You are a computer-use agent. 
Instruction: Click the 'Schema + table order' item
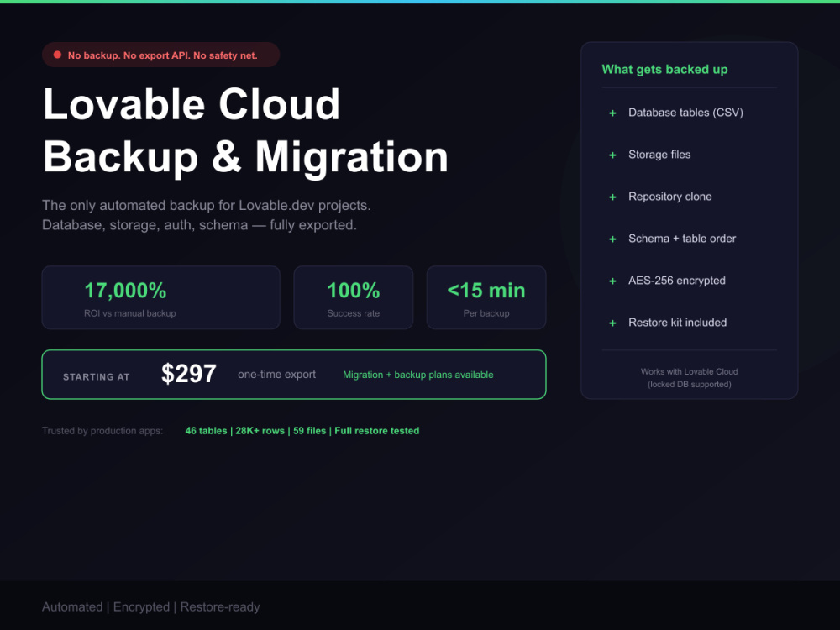[x=682, y=239]
